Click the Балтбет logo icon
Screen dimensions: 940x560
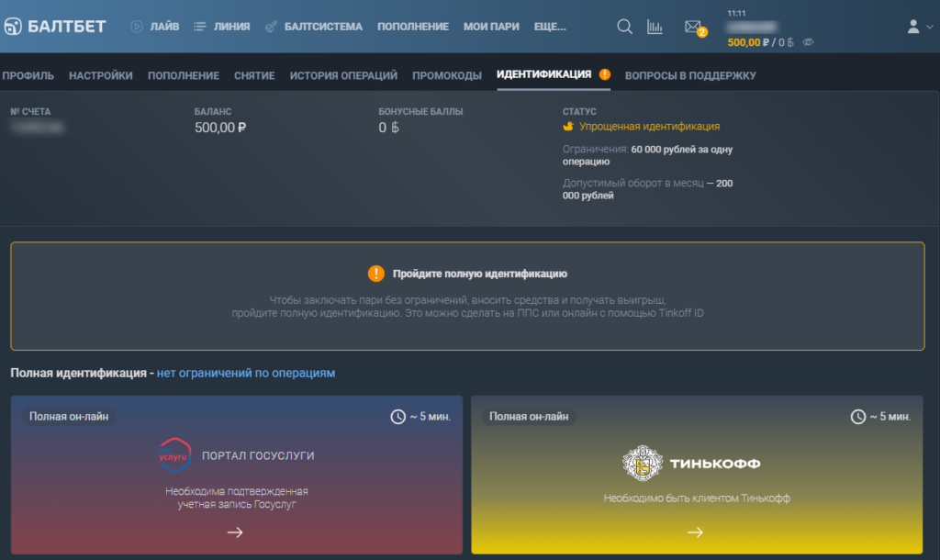pyautogui.click(x=13, y=27)
